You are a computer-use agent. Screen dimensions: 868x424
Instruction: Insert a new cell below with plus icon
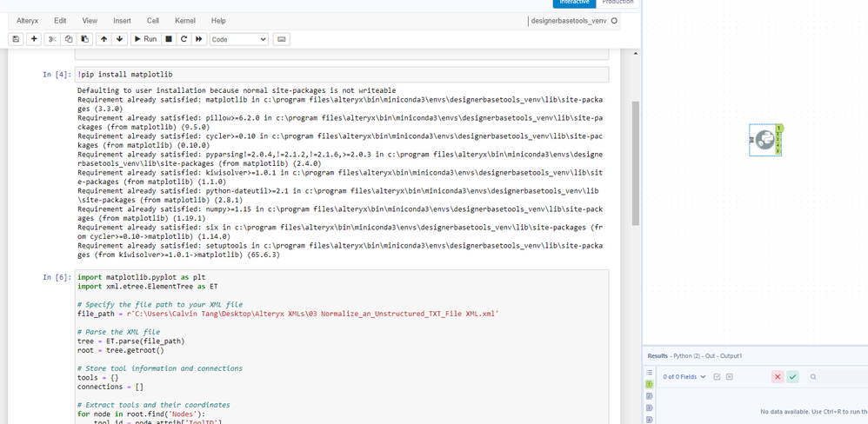tap(34, 39)
